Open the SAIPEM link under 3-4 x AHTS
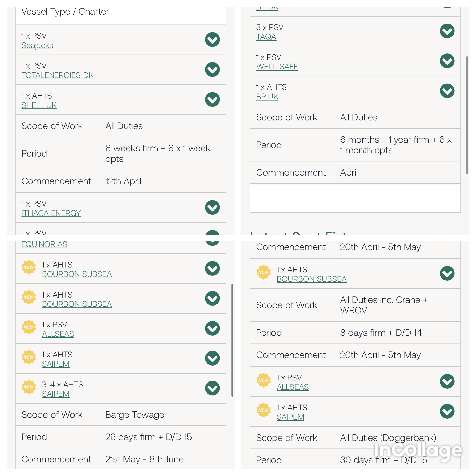The width and height of the screenshot is (476, 476). coord(56,394)
